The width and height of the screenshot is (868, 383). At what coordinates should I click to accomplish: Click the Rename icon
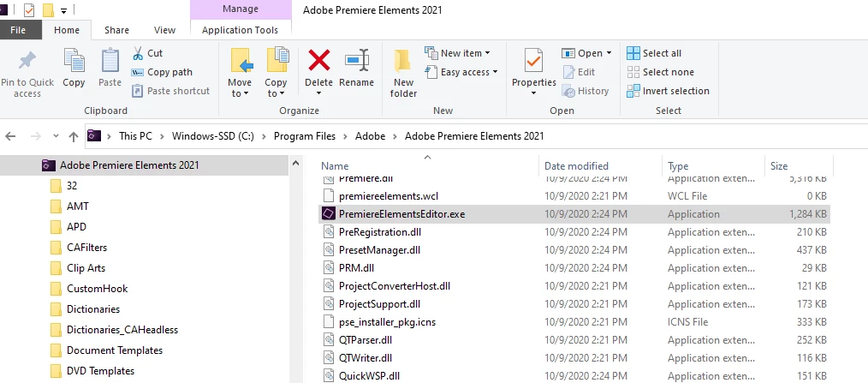(357, 60)
